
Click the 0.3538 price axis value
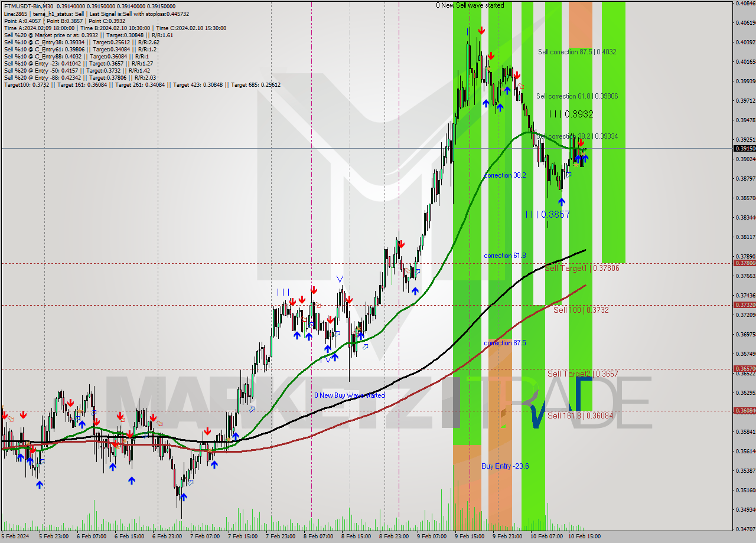745,470
